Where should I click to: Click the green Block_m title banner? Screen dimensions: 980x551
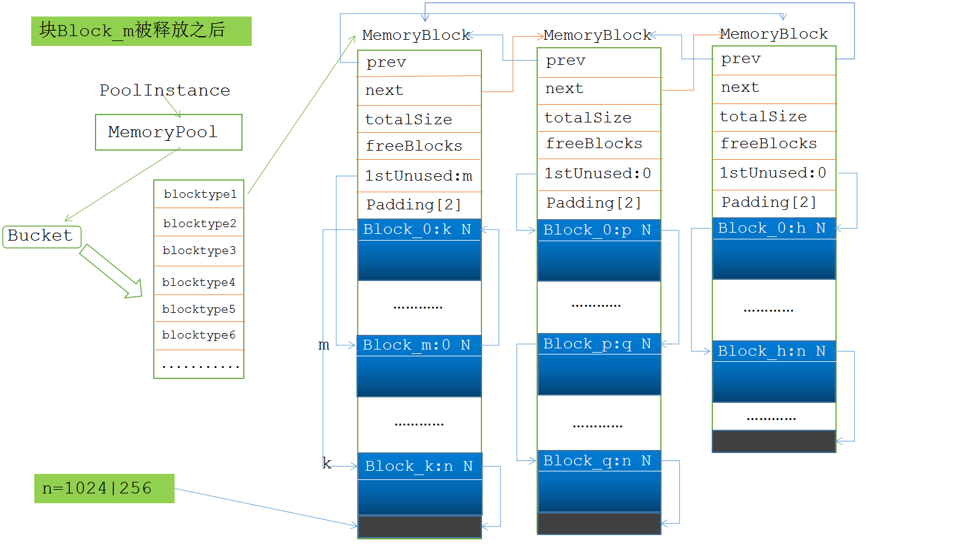pos(141,31)
